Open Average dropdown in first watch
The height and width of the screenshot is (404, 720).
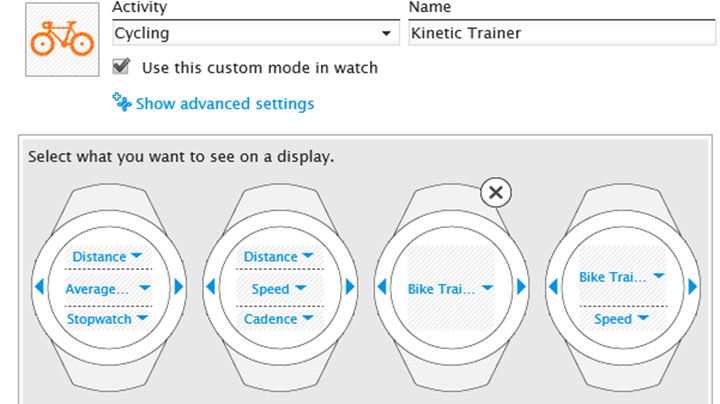tap(108, 289)
